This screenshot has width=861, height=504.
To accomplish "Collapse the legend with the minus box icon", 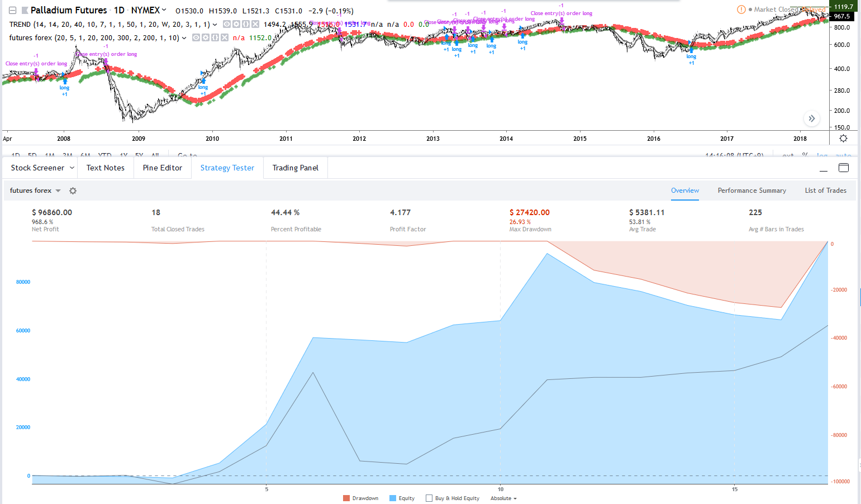I will click(12, 11).
